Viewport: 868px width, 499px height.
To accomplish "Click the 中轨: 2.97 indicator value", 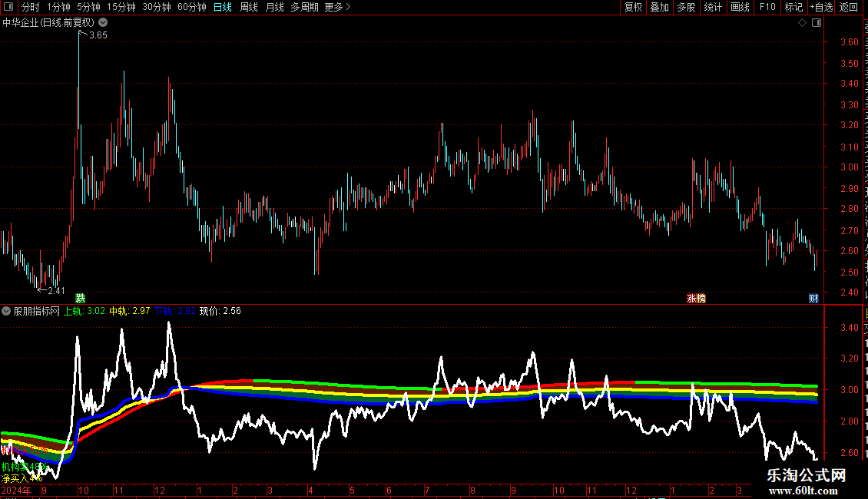I will point(130,311).
